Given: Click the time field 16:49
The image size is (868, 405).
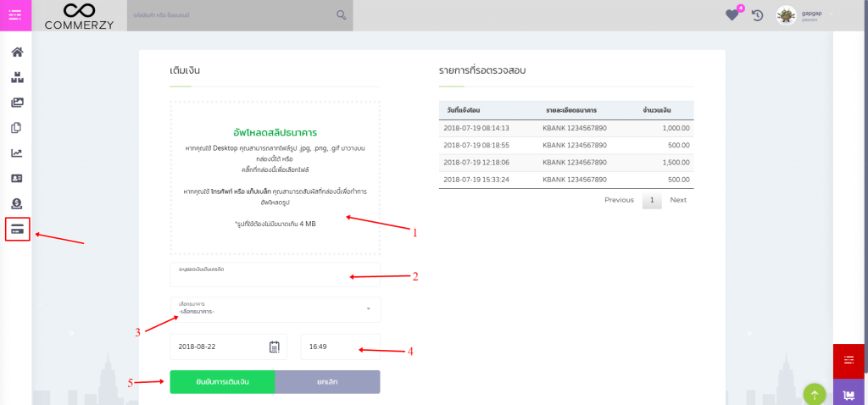Looking at the screenshot, I should coord(341,347).
